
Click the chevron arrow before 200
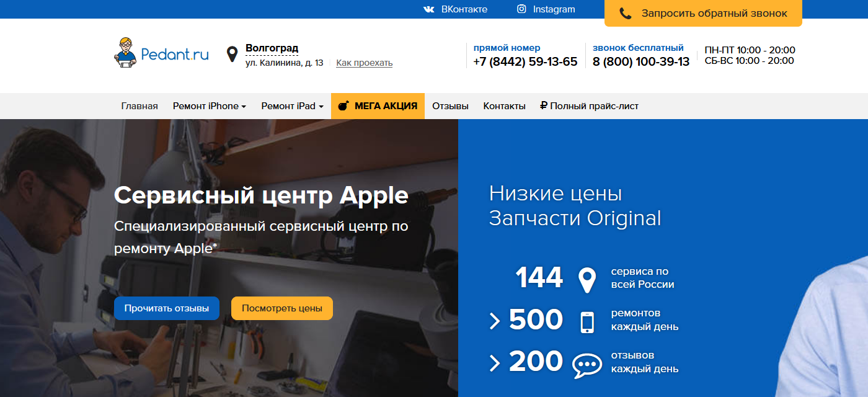pos(495,363)
